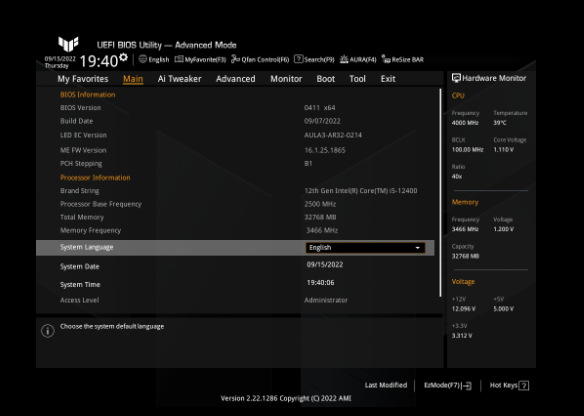Click the BCLK 100.00 MHz reading
This screenshot has height=416, width=584.
point(467,150)
